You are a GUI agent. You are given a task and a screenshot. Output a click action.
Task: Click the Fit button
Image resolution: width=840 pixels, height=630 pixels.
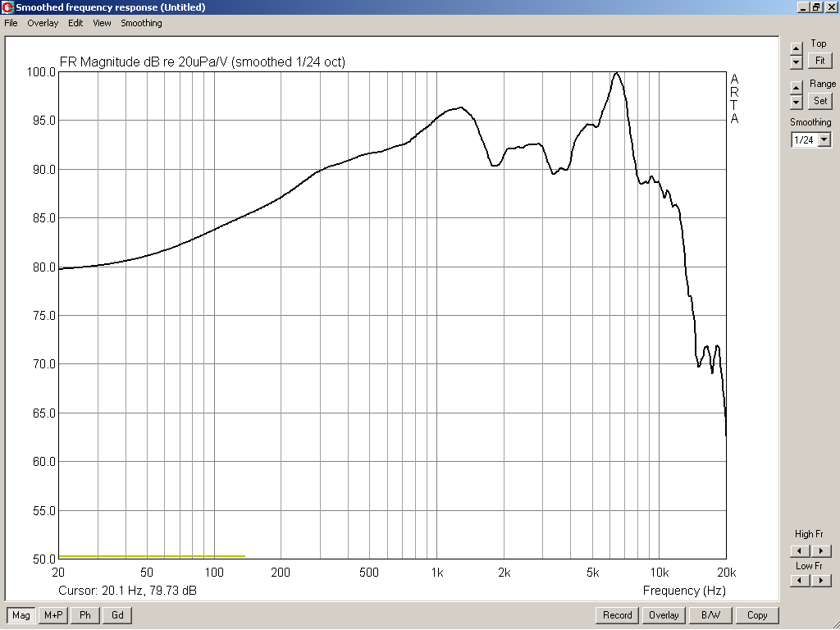[819, 61]
